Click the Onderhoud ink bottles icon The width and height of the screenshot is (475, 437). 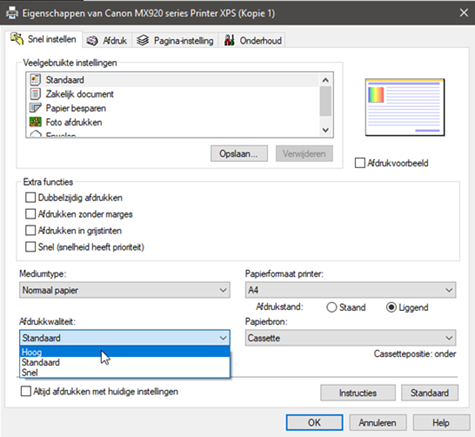tap(229, 40)
